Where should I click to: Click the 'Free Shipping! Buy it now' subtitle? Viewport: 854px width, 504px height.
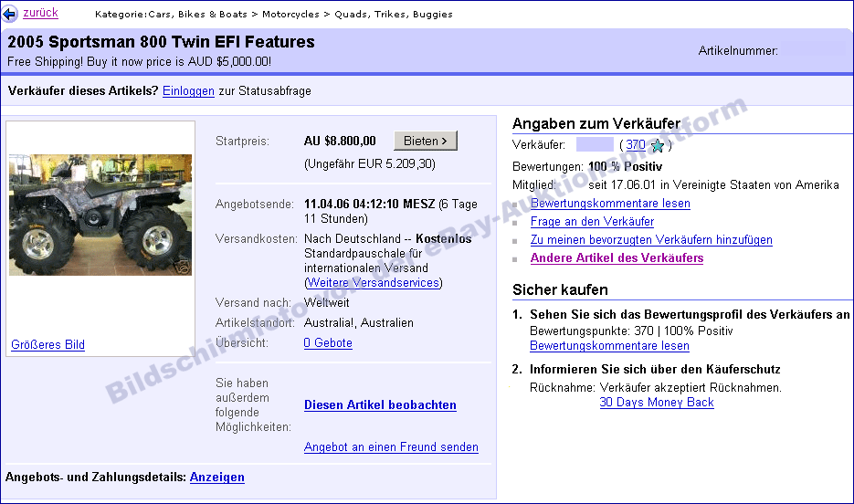pyautogui.click(x=139, y=61)
